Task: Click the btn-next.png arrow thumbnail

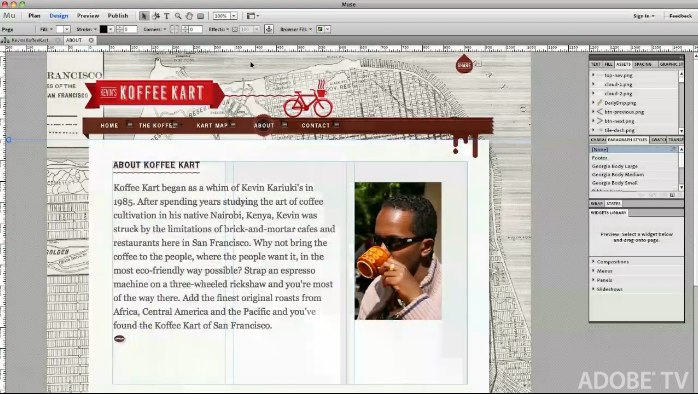Action: coord(599,121)
